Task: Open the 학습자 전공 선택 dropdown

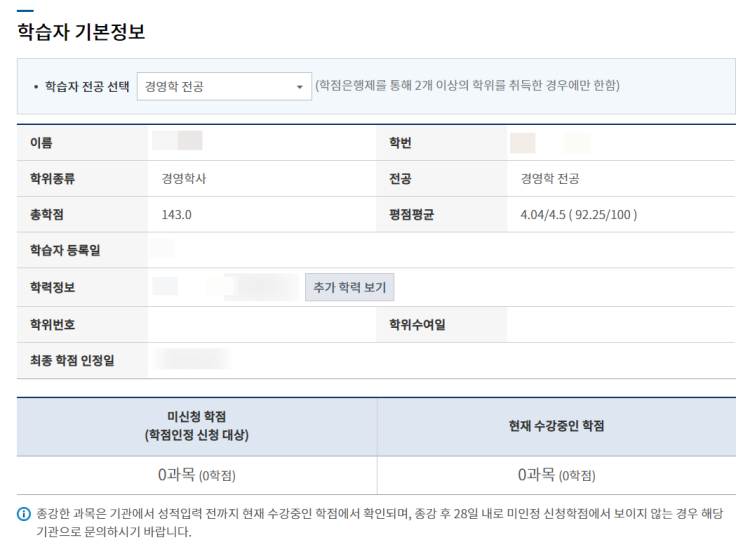Action: [x=224, y=86]
